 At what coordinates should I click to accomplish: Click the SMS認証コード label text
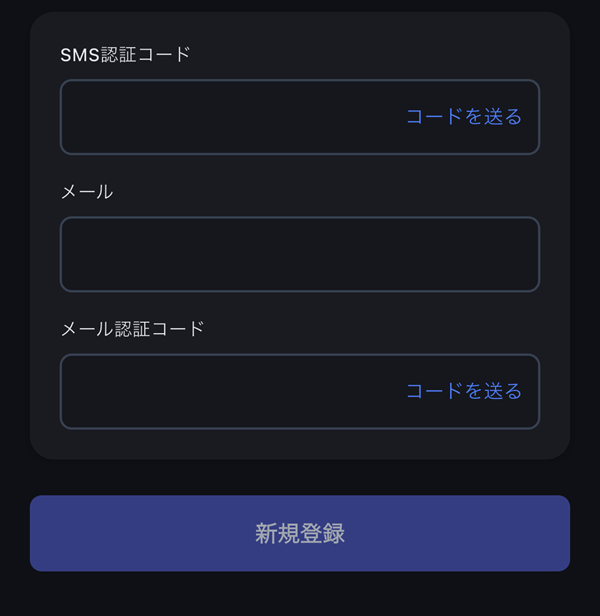click(x=125, y=55)
